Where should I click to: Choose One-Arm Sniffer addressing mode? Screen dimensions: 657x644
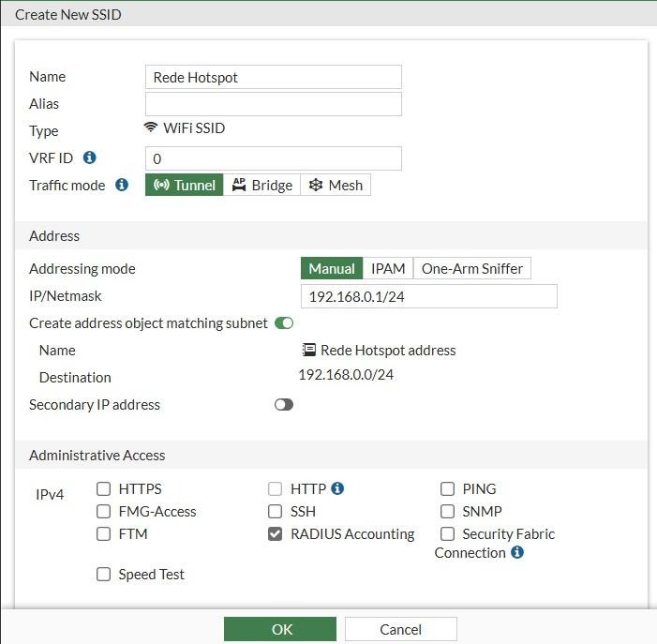pos(472,269)
